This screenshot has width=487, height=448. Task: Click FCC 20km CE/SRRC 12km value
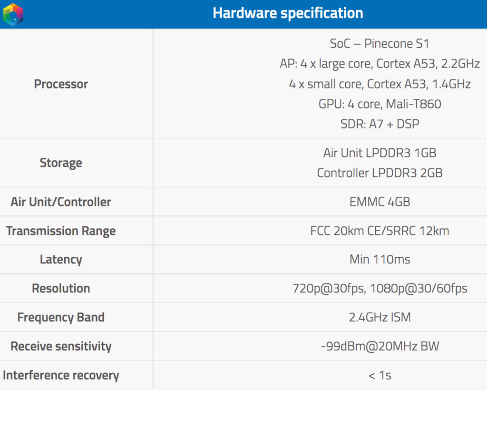pos(380,231)
